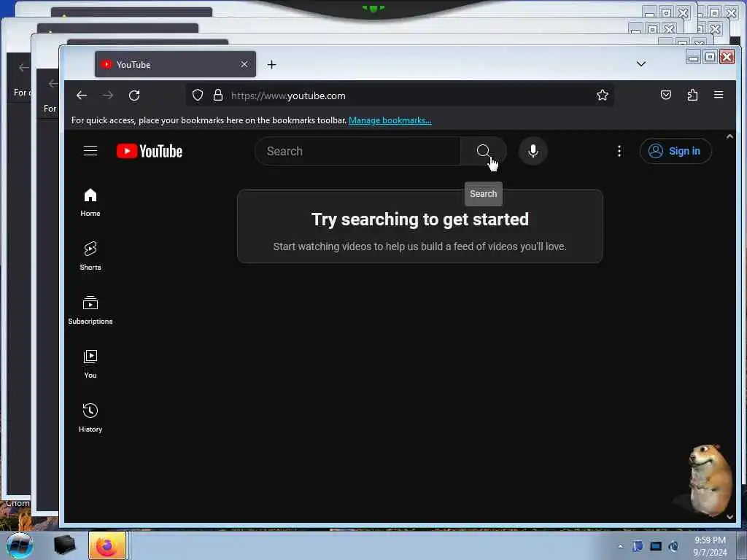
Task: Open a new tab with plus button
Action: 271,64
